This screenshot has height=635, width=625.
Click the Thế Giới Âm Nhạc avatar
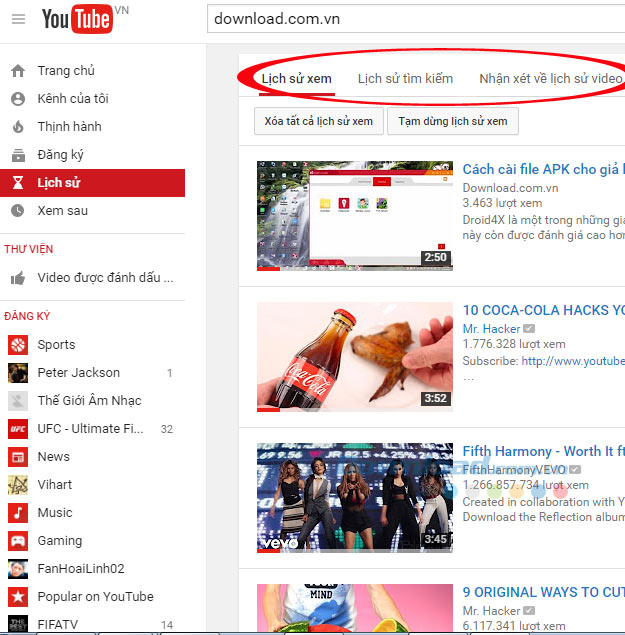point(18,401)
